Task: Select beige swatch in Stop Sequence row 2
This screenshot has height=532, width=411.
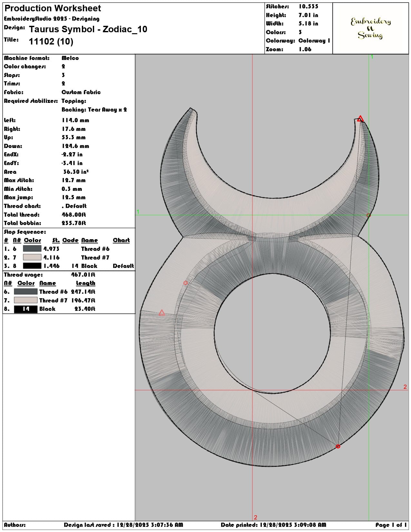Action: point(32,257)
